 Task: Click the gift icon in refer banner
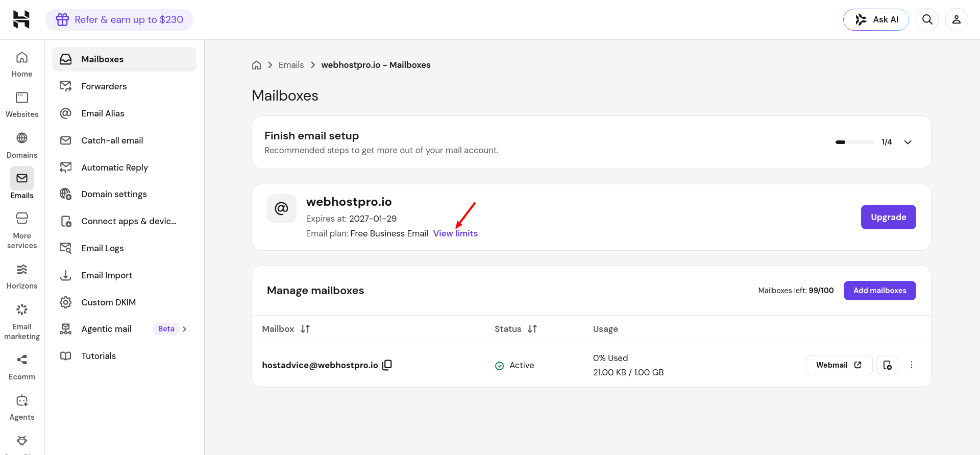62,19
